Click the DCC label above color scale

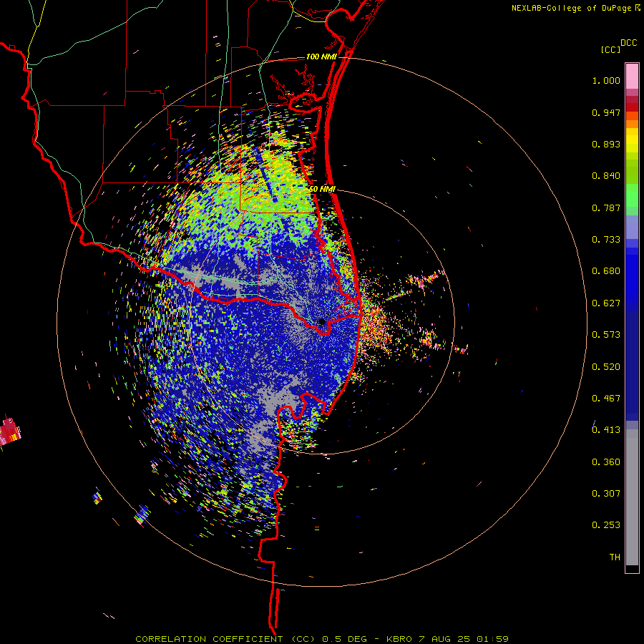click(628, 43)
